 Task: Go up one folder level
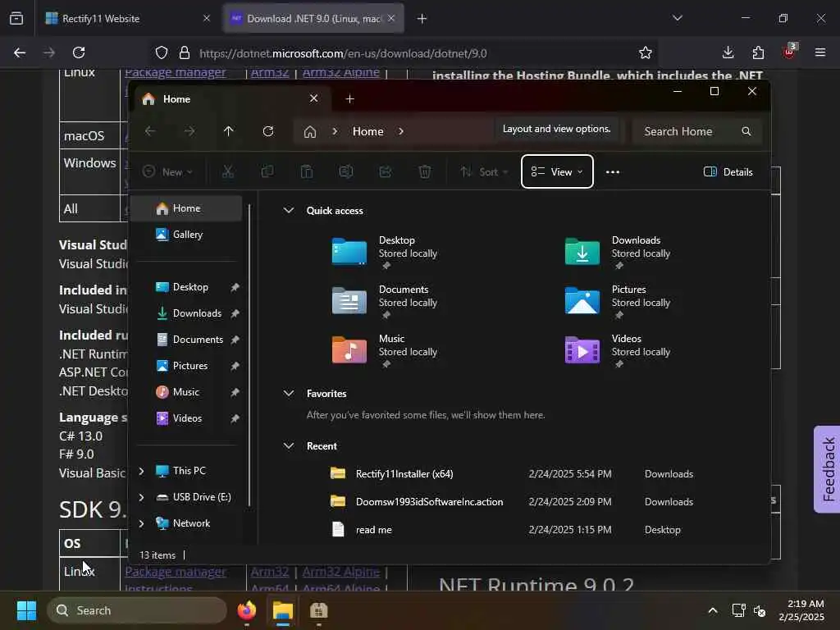click(x=229, y=131)
